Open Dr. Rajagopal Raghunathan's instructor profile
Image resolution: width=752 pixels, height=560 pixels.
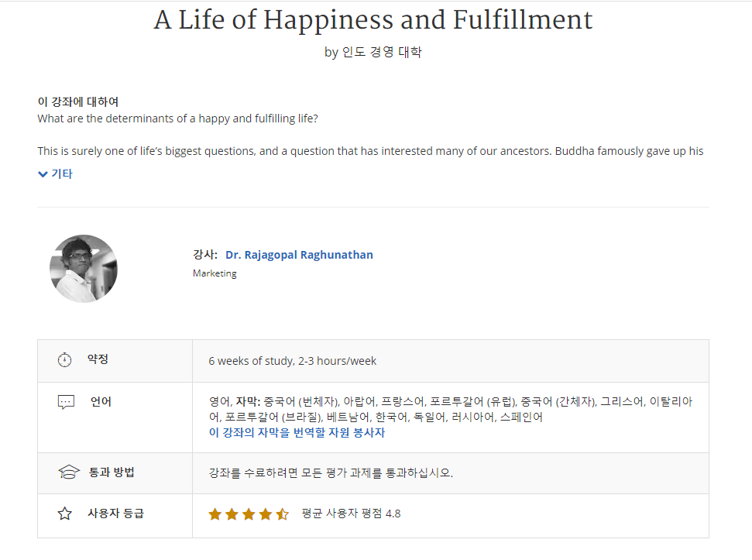pos(299,255)
